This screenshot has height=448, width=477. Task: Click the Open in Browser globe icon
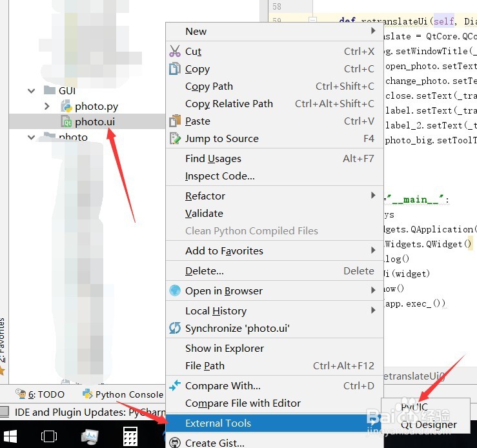[175, 290]
